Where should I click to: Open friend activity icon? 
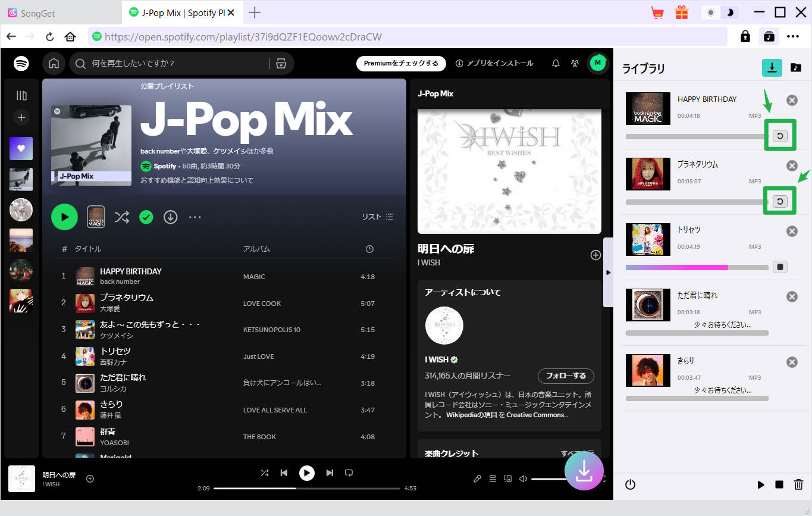[x=575, y=63]
